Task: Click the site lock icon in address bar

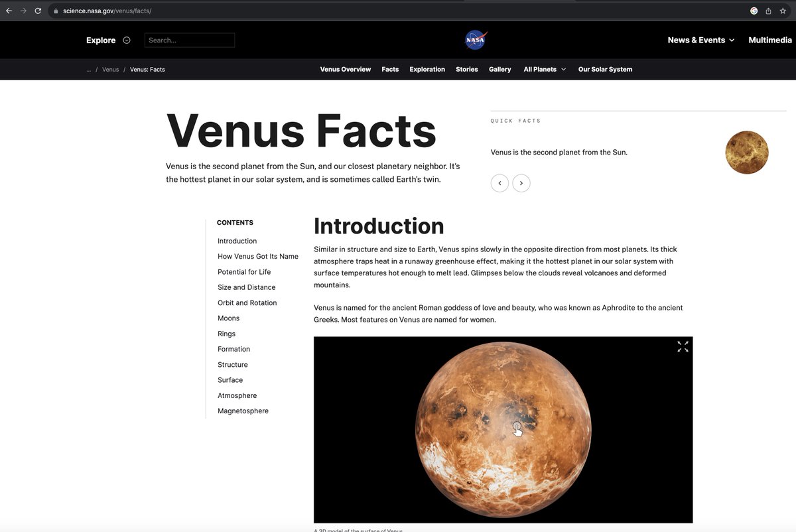Action: [x=56, y=11]
